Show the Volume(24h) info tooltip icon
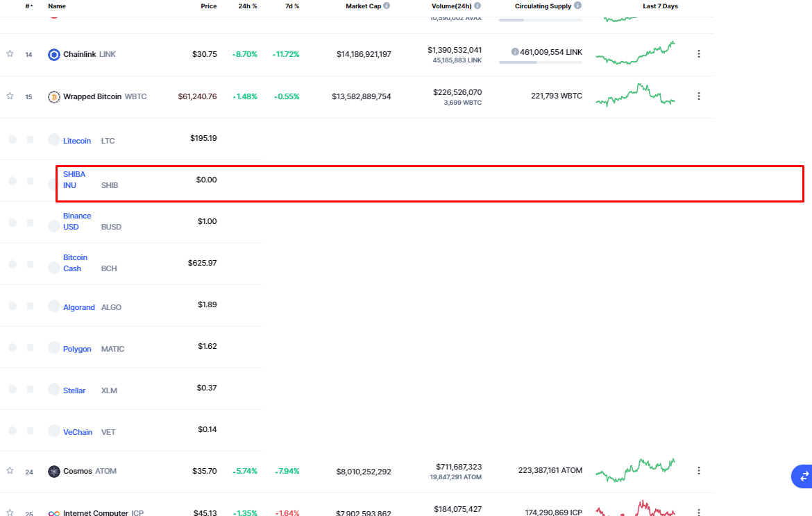The image size is (812, 516). (477, 6)
